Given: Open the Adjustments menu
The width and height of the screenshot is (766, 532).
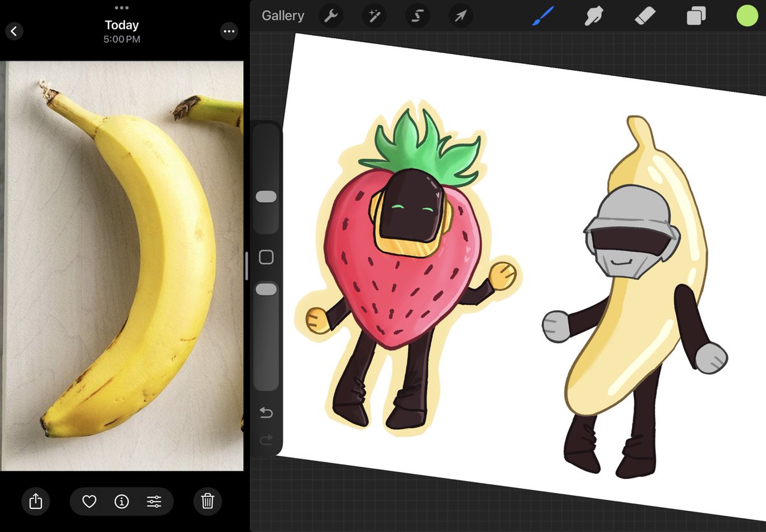Looking at the screenshot, I should tap(374, 15).
